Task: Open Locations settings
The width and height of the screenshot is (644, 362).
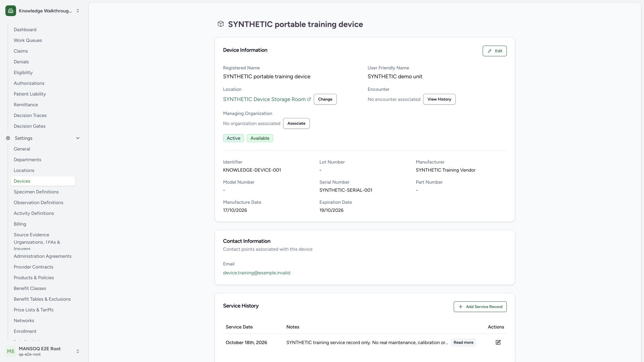Action: coord(43,170)
